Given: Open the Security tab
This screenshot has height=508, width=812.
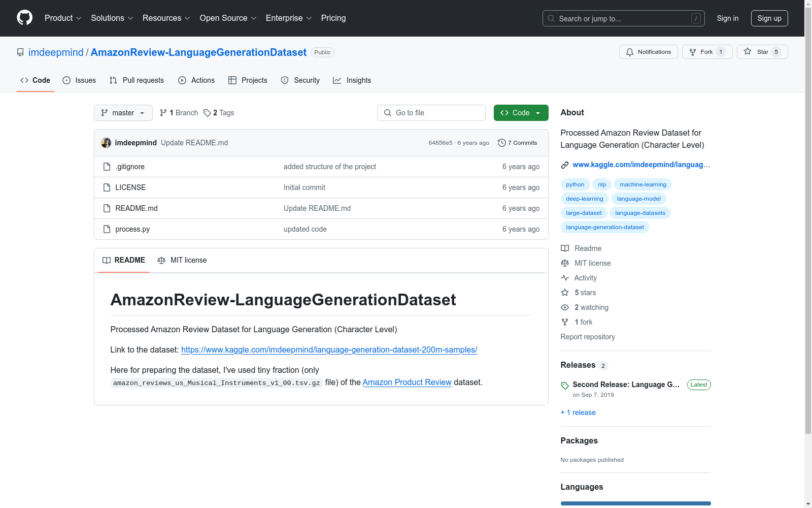Looking at the screenshot, I should click(x=300, y=80).
